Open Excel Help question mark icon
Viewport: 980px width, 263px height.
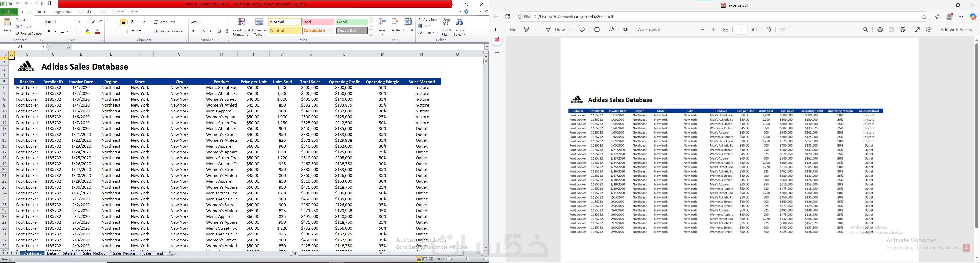[466, 12]
